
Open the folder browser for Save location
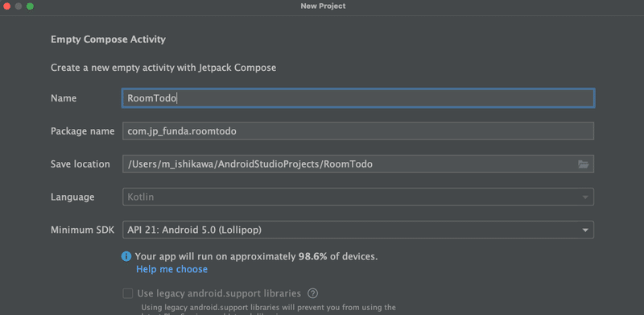[x=583, y=164]
